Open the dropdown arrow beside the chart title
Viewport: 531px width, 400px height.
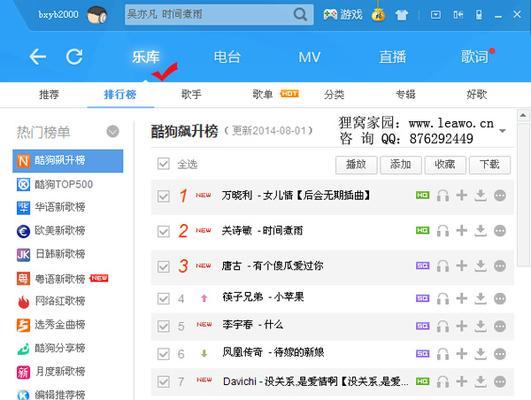pos(503,130)
